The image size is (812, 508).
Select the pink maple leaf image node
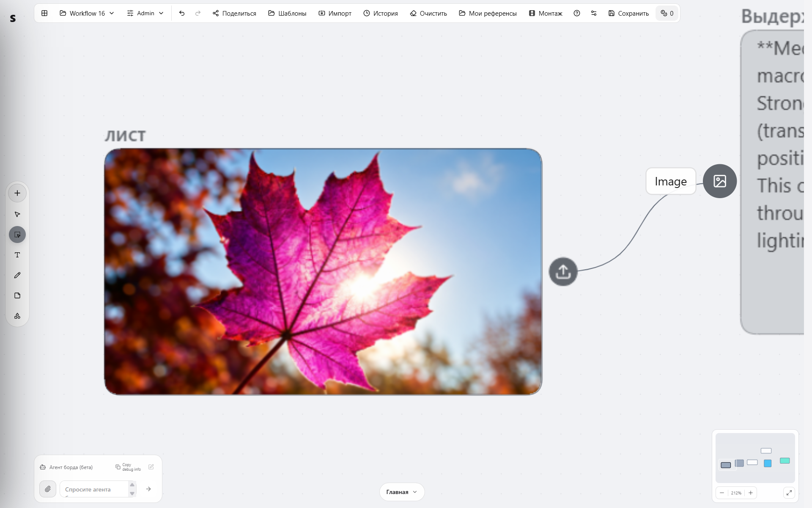coord(323,272)
